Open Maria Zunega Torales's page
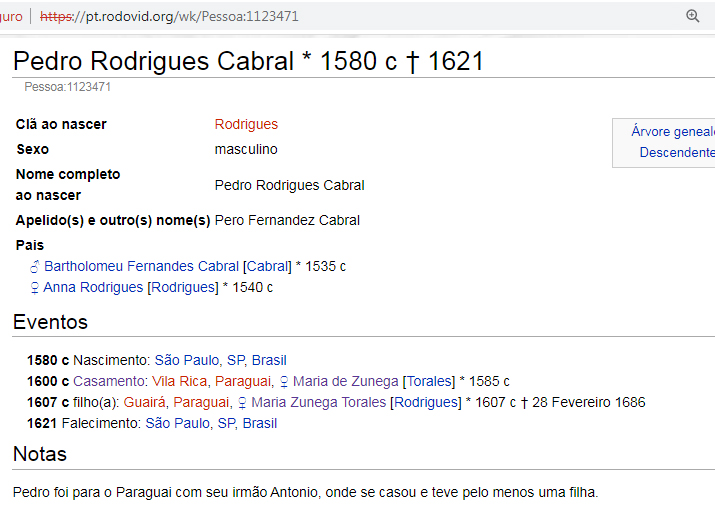 [318, 403]
